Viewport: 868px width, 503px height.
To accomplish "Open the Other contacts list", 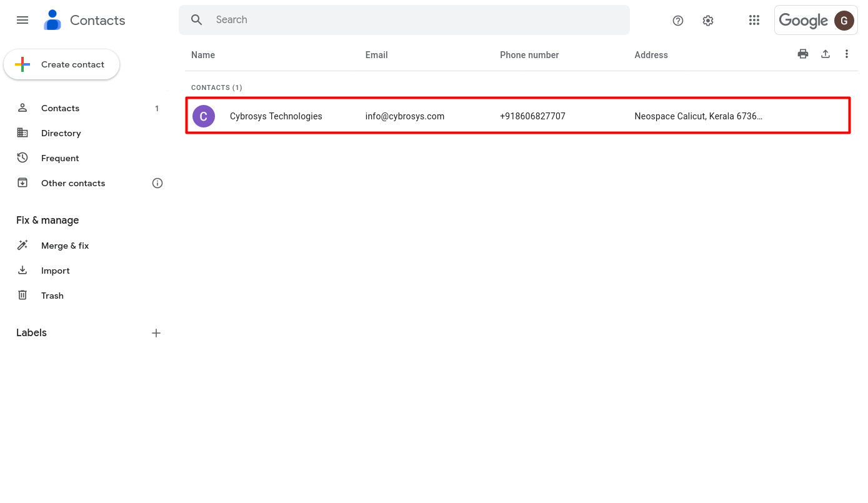I will click(x=73, y=183).
